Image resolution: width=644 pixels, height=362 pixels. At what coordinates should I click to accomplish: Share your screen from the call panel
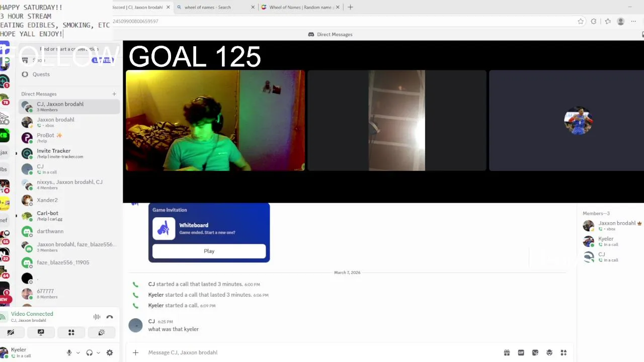(41, 332)
